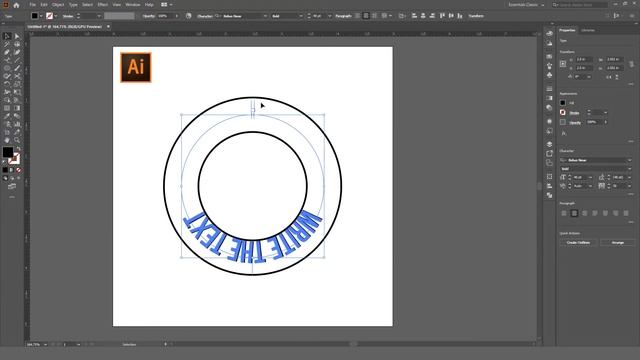This screenshot has height=360, width=640.
Task: Open the Appearance panel in the dock
Action: click(x=549, y=121)
